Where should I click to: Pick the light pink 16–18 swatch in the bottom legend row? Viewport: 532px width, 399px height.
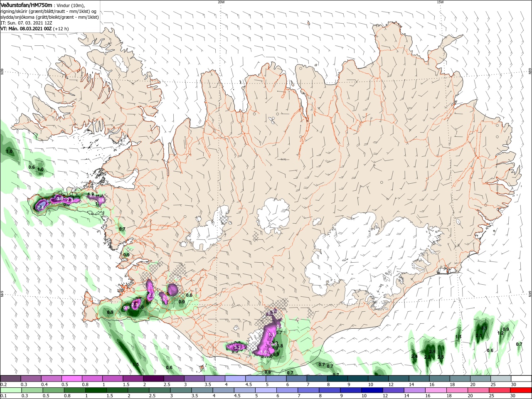pyautogui.click(x=436, y=390)
